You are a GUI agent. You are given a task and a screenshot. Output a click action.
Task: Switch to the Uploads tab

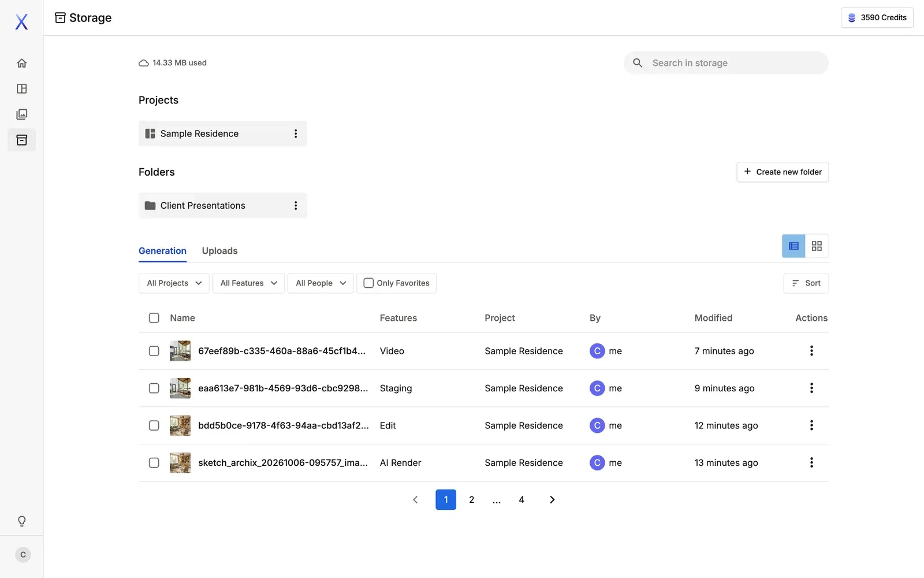[219, 251]
